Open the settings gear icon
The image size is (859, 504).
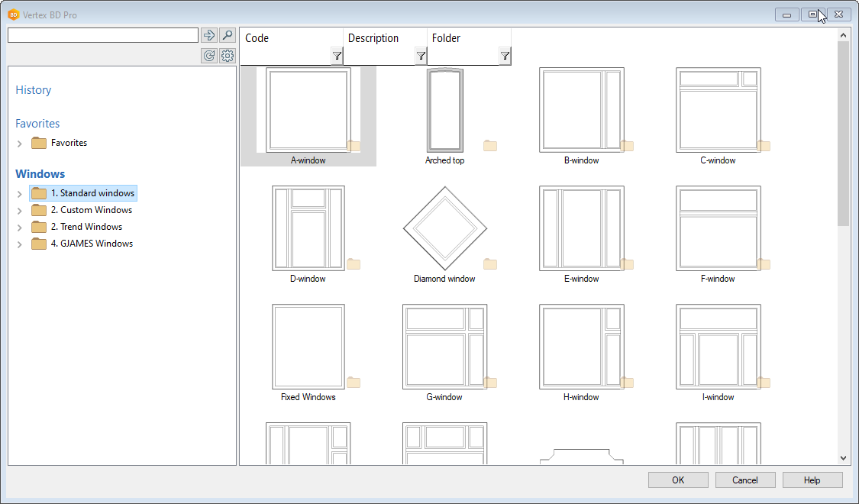[228, 56]
